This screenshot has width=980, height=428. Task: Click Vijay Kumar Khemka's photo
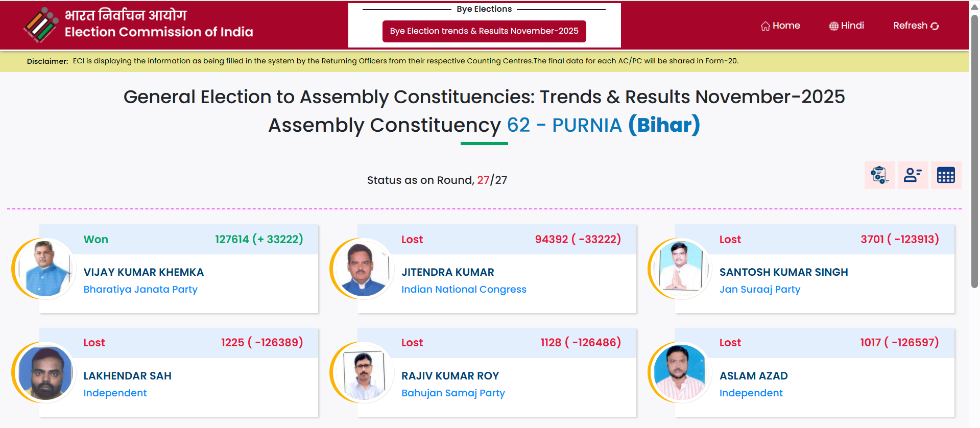pyautogui.click(x=45, y=269)
